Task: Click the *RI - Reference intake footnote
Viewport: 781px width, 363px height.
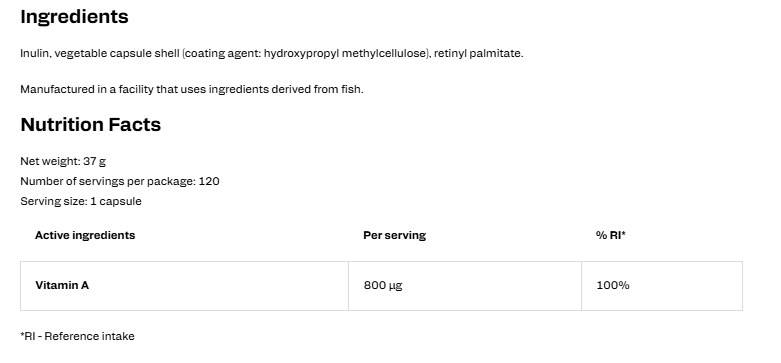Action: coord(77,336)
